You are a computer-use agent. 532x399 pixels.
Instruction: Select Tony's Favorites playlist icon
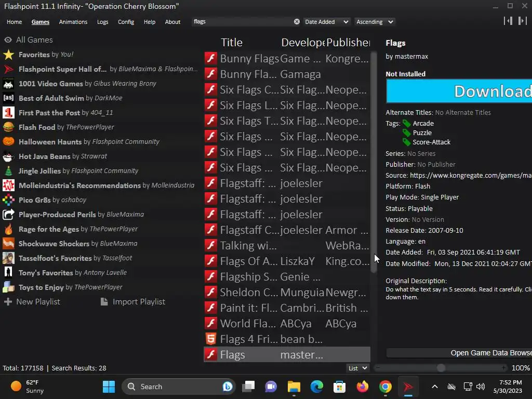(8, 273)
